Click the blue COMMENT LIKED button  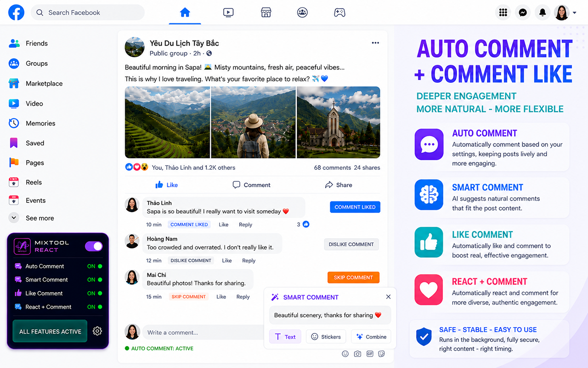(x=355, y=207)
